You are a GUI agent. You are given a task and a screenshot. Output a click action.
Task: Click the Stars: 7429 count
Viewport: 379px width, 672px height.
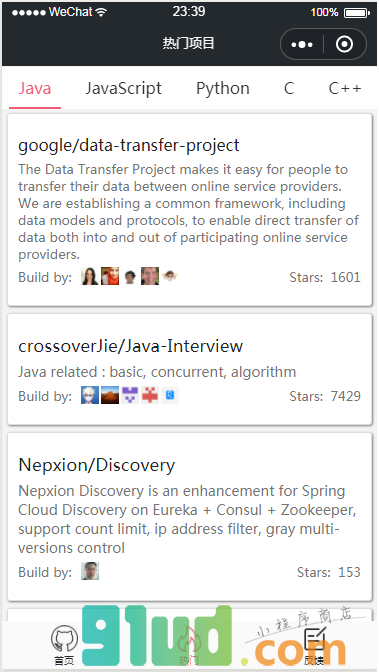325,396
